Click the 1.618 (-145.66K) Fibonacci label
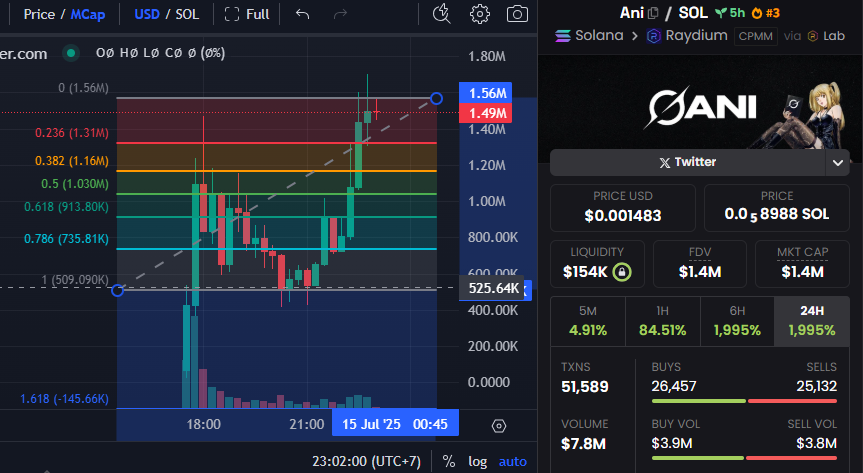Image resolution: width=863 pixels, height=473 pixels. pyautogui.click(x=64, y=399)
